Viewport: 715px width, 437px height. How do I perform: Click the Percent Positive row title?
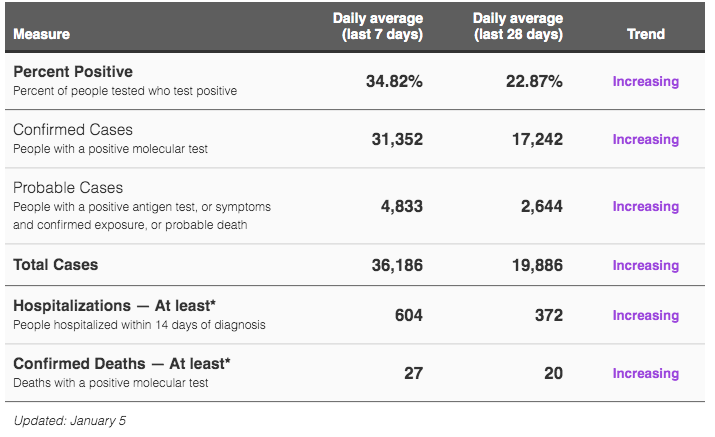click(x=72, y=72)
